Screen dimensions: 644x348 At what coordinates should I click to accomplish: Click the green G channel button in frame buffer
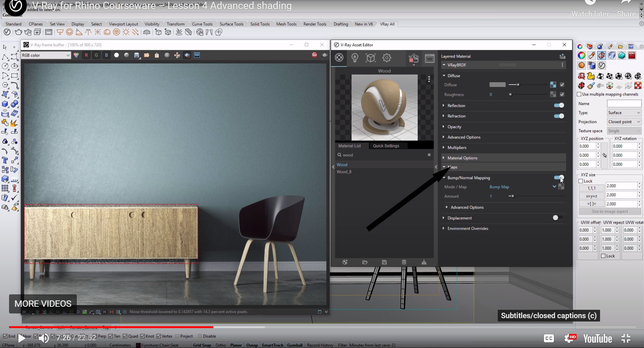coord(96,55)
